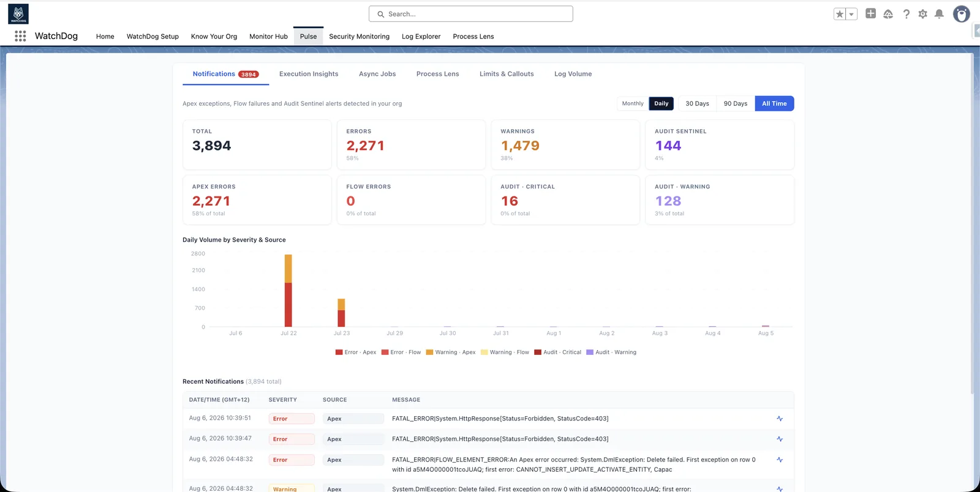
Task: Click Apex source badge for 10:39:47 row
Action: tap(353, 439)
